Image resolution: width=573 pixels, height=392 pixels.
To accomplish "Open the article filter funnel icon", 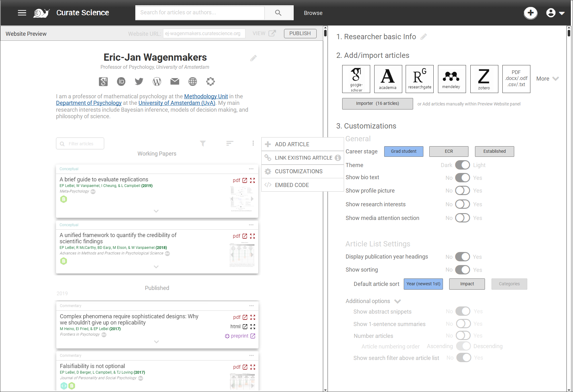I will [x=203, y=143].
